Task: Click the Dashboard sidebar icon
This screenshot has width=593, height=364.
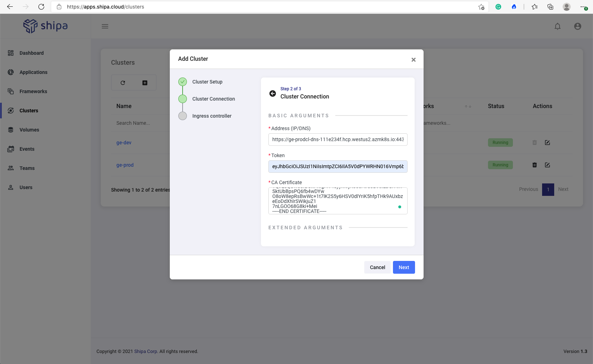Action: (x=11, y=53)
